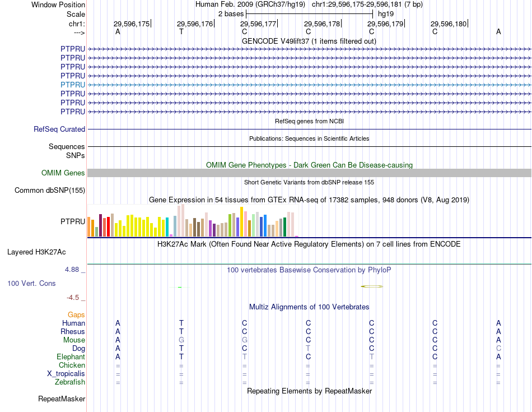This screenshot has height=412, width=532.
Task: Click Repeating Elements by RepeatMasker title
Action: 309,391
